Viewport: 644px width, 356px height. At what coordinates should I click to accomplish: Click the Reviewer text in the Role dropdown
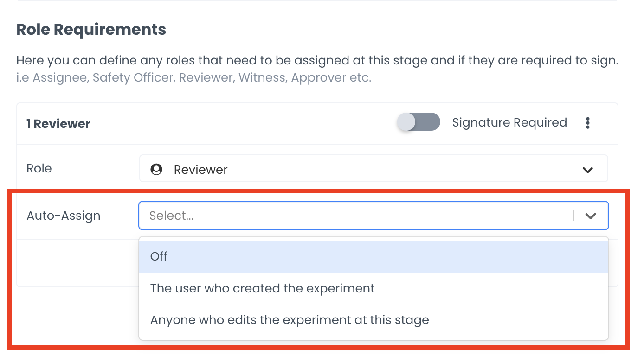click(x=200, y=170)
